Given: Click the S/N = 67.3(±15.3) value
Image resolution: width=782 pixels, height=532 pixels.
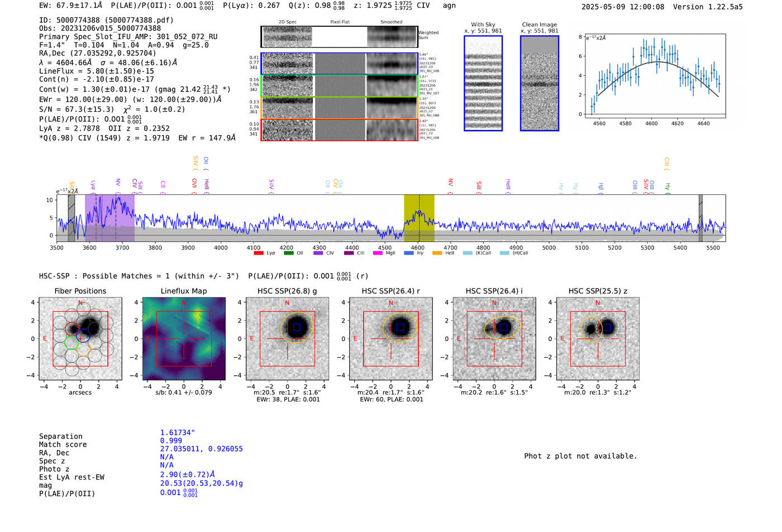Looking at the screenshot, I should pos(77,109).
